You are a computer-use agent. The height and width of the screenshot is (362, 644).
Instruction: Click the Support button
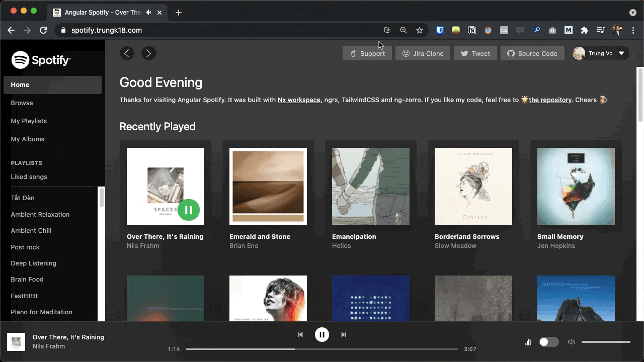pyautogui.click(x=367, y=53)
